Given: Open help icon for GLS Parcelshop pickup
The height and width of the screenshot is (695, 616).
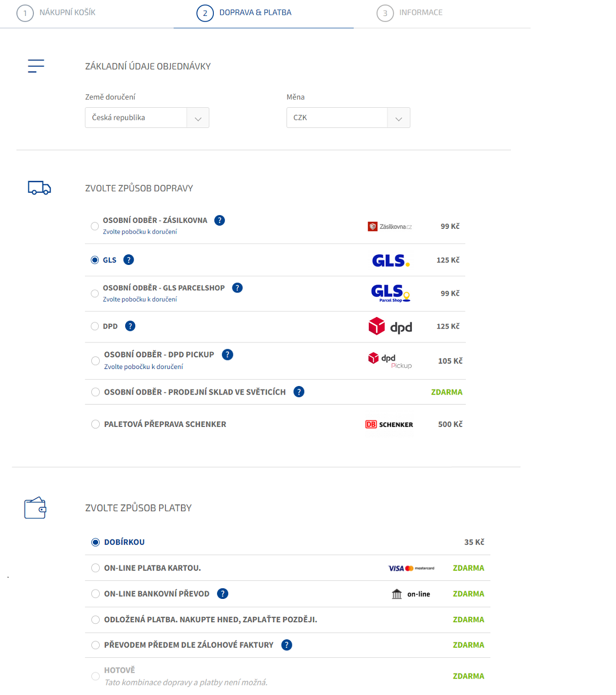Looking at the screenshot, I should pos(237,288).
